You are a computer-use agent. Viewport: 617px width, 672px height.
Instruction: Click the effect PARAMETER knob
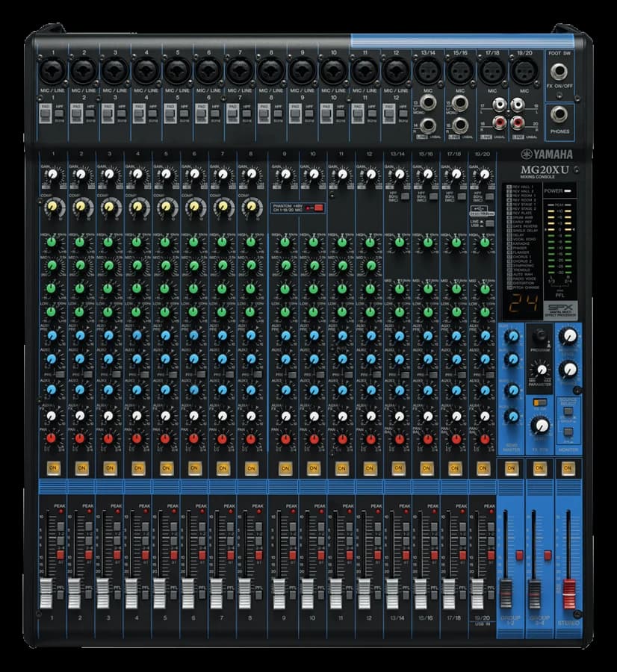click(x=541, y=369)
